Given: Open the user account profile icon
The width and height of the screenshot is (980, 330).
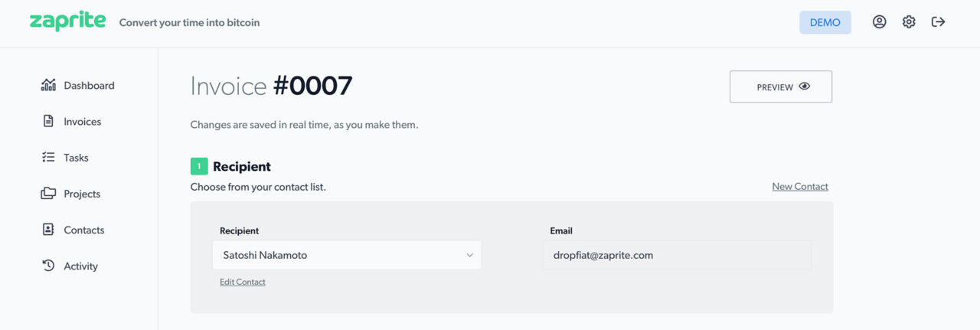Looking at the screenshot, I should coord(880,22).
